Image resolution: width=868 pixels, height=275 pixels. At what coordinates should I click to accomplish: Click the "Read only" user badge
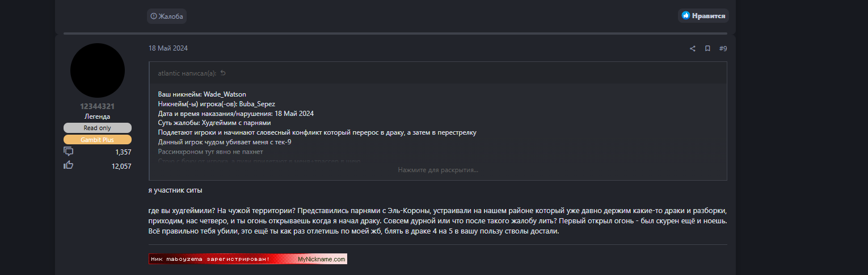98,128
